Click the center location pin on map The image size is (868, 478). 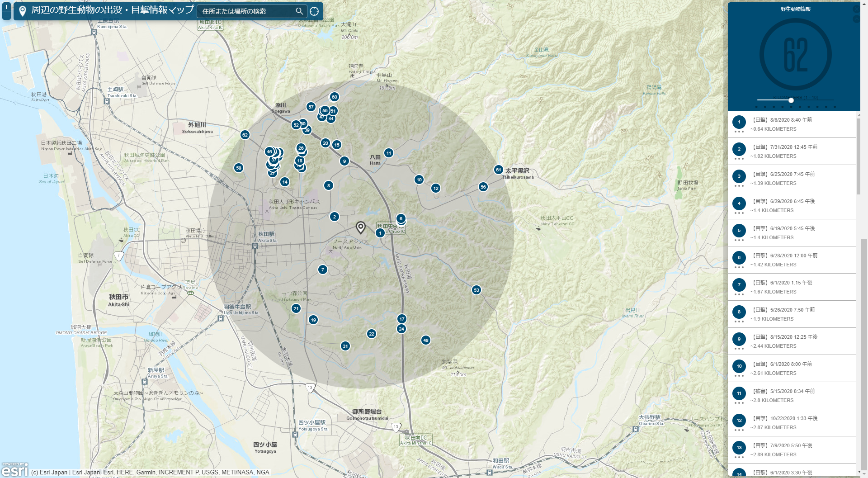(360, 227)
